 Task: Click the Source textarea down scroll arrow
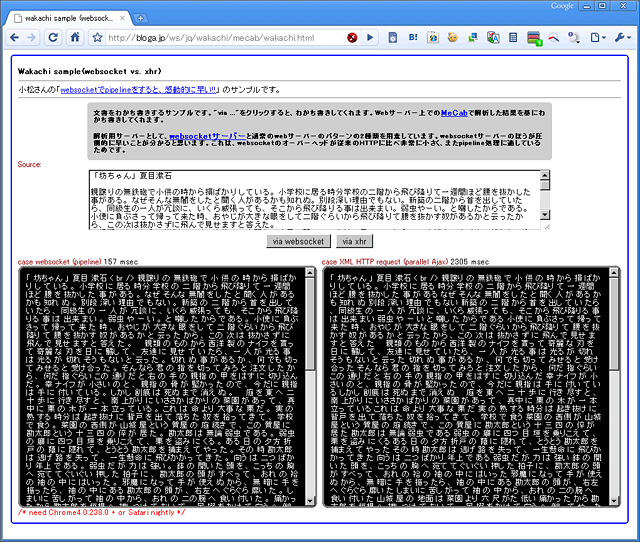tap(545, 214)
